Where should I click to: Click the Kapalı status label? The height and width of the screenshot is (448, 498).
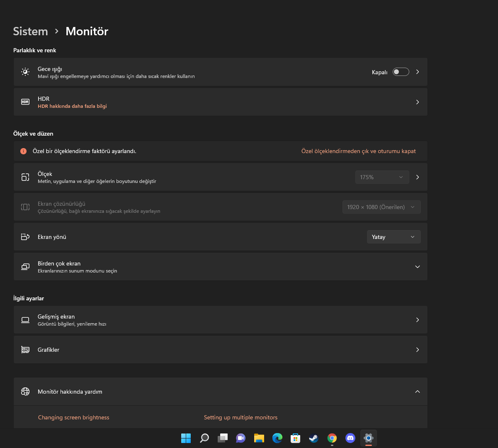coord(379,72)
